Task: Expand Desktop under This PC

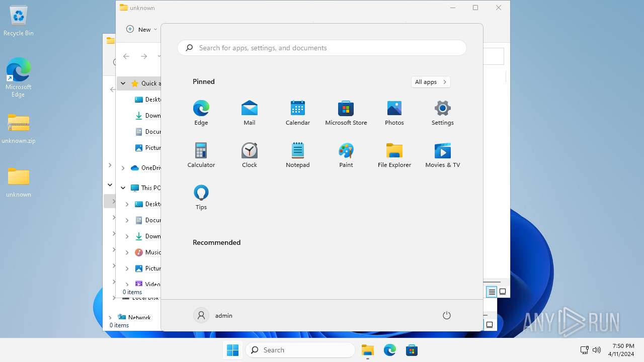Action: [x=127, y=204]
